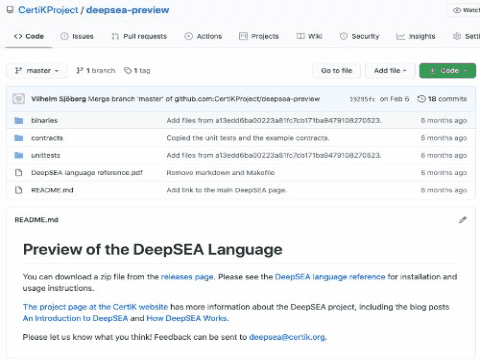The width and height of the screenshot is (480, 360).
Task: View the 1 branch link
Action: pos(96,71)
